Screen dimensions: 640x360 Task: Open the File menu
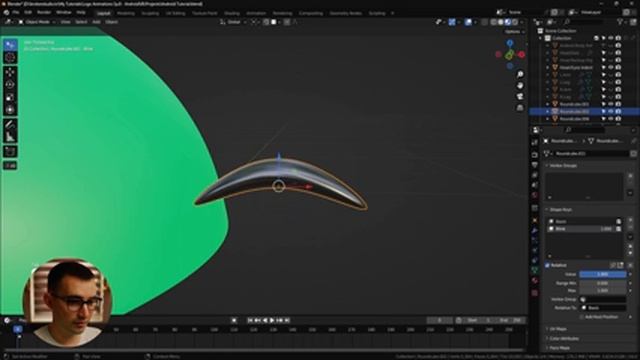[16, 13]
